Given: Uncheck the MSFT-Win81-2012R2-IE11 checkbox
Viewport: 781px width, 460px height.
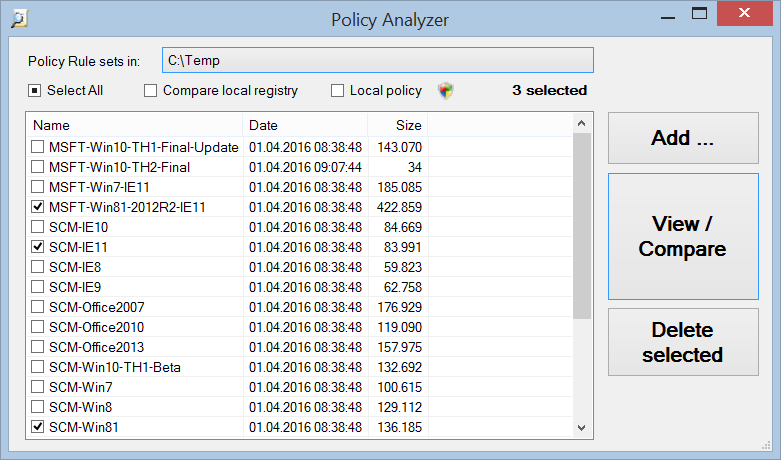Looking at the screenshot, I should (x=37, y=207).
